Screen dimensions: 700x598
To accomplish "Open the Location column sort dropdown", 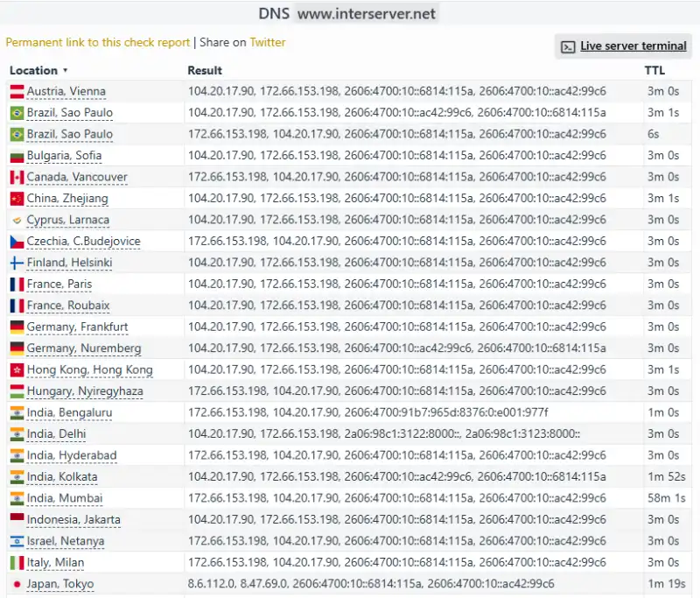I will [x=65, y=70].
